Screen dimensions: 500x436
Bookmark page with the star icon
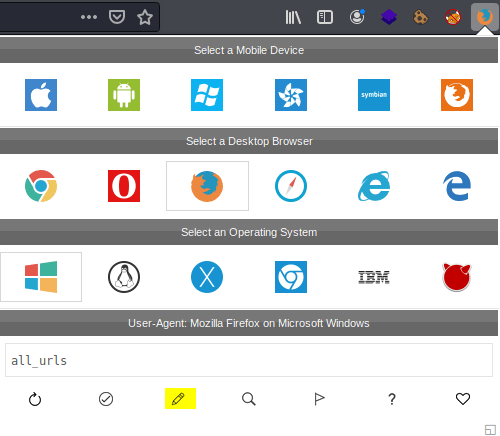click(x=145, y=17)
